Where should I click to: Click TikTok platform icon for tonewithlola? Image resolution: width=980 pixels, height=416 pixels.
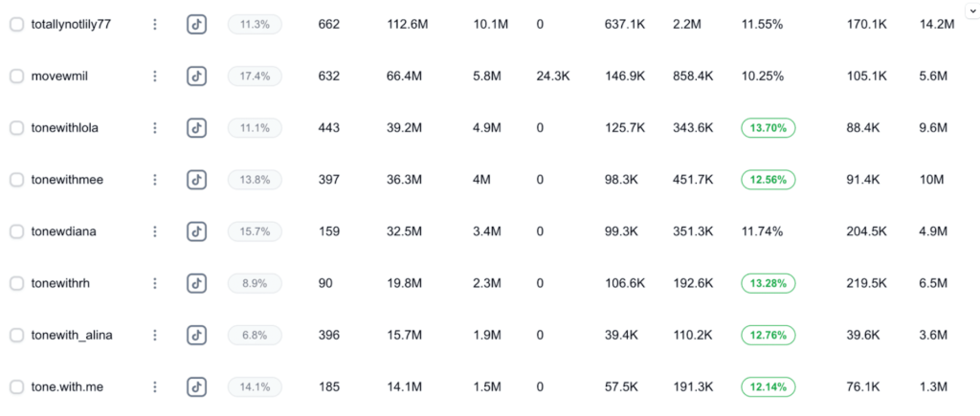coord(196,127)
